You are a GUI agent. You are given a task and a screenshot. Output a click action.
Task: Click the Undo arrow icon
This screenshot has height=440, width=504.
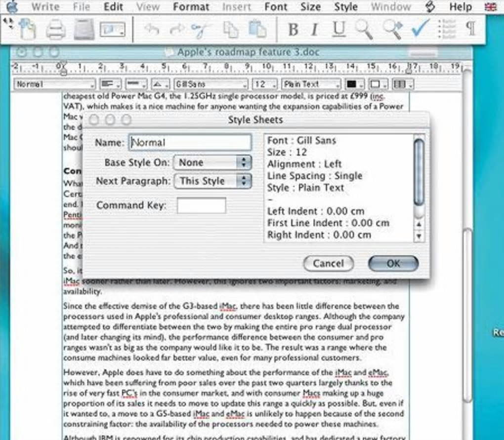click(x=152, y=30)
